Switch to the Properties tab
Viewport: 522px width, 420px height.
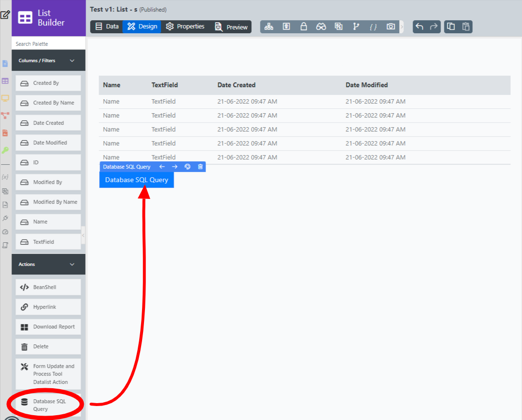pyautogui.click(x=185, y=27)
